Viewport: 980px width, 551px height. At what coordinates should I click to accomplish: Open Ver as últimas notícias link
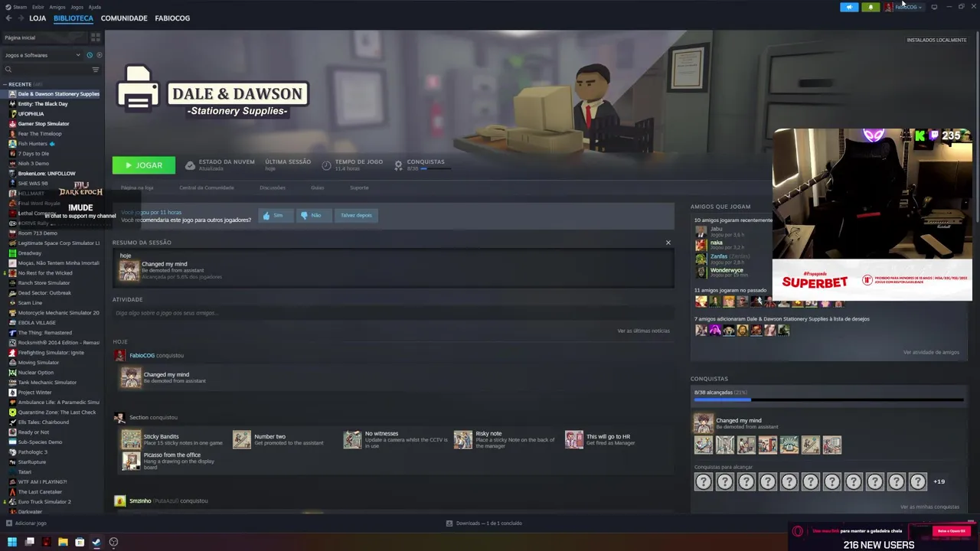pyautogui.click(x=643, y=331)
